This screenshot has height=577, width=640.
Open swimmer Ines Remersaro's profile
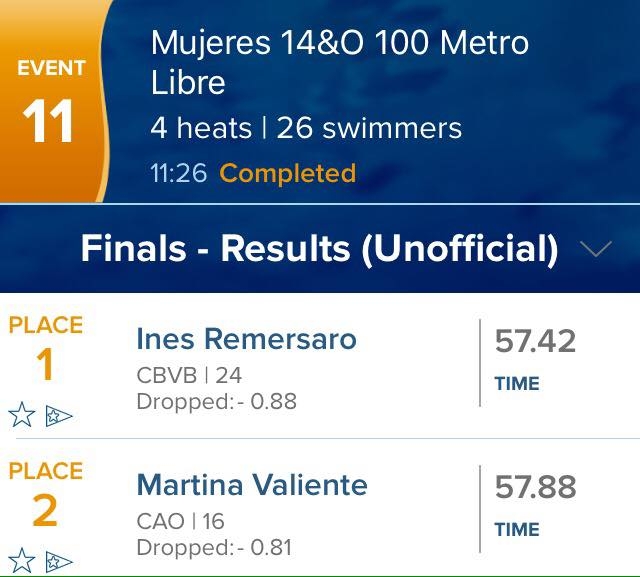click(247, 339)
